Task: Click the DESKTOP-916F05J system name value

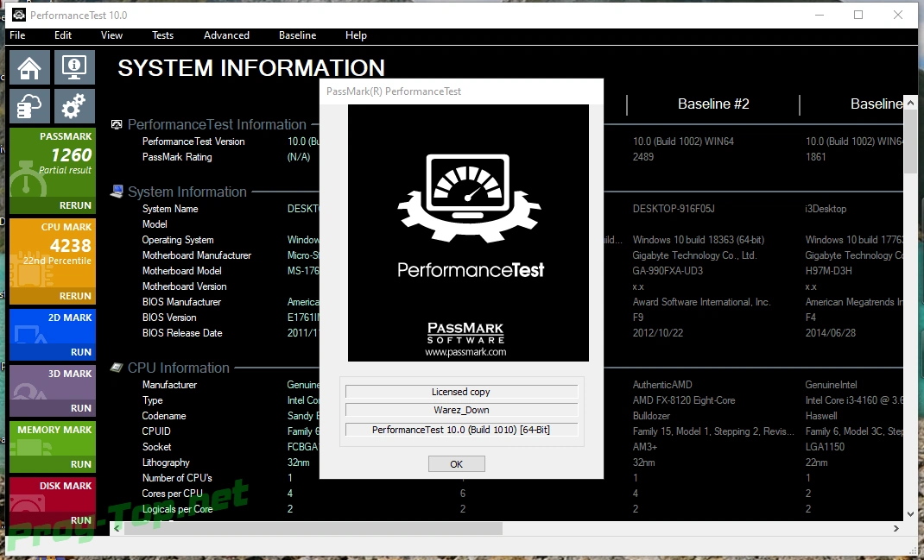Action: [x=674, y=209]
